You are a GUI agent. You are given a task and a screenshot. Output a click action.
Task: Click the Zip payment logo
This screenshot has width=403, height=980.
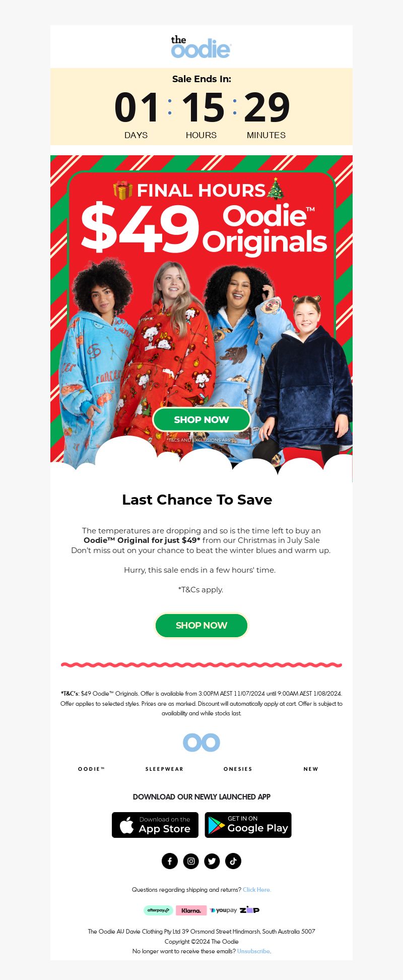click(249, 910)
